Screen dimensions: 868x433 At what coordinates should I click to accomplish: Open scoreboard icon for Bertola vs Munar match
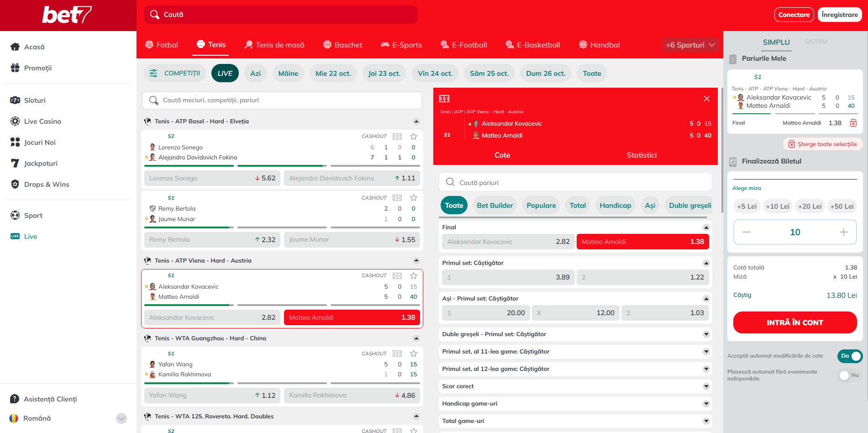click(397, 198)
